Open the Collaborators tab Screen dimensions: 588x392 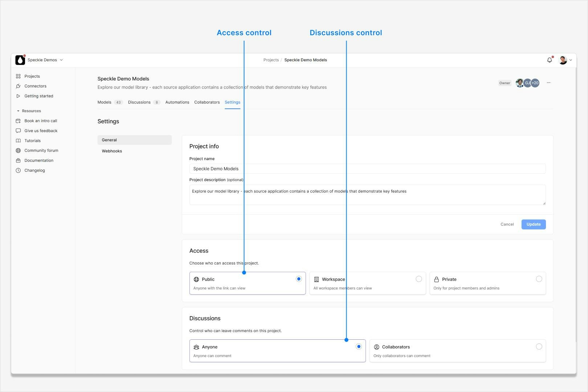tap(207, 102)
